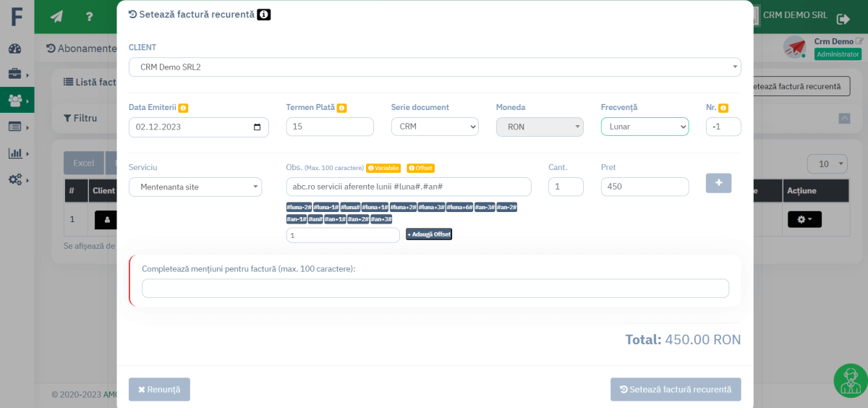
Task: Click the plus button to add service row
Action: (x=718, y=183)
